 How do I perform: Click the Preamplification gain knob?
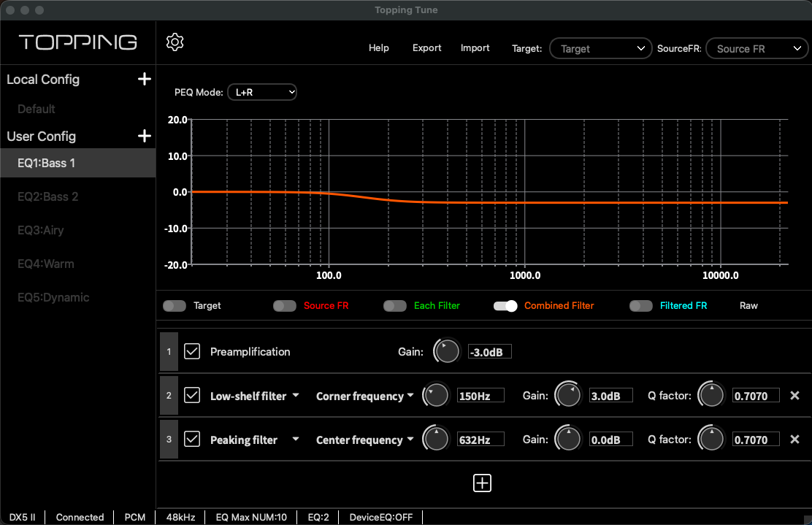click(x=447, y=351)
